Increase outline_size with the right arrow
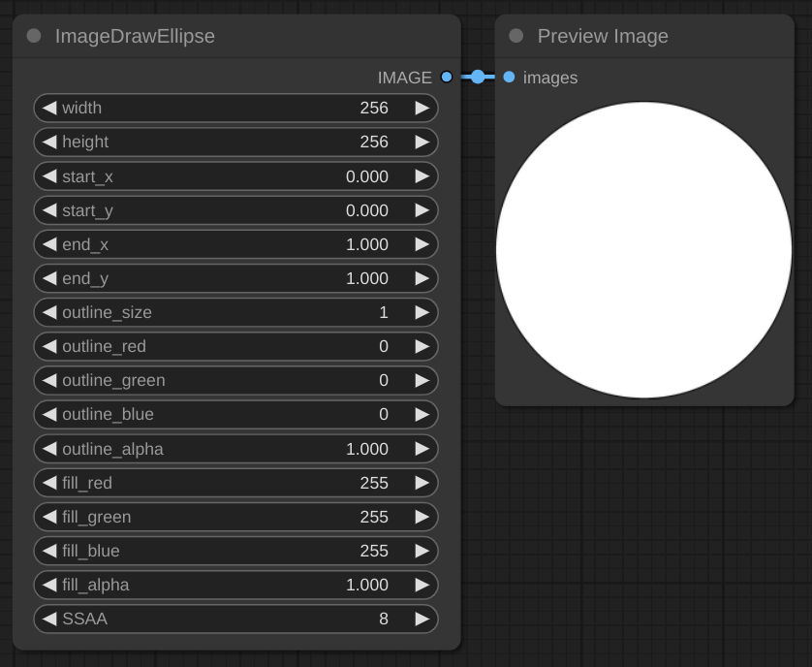The image size is (812, 667). 422,312
